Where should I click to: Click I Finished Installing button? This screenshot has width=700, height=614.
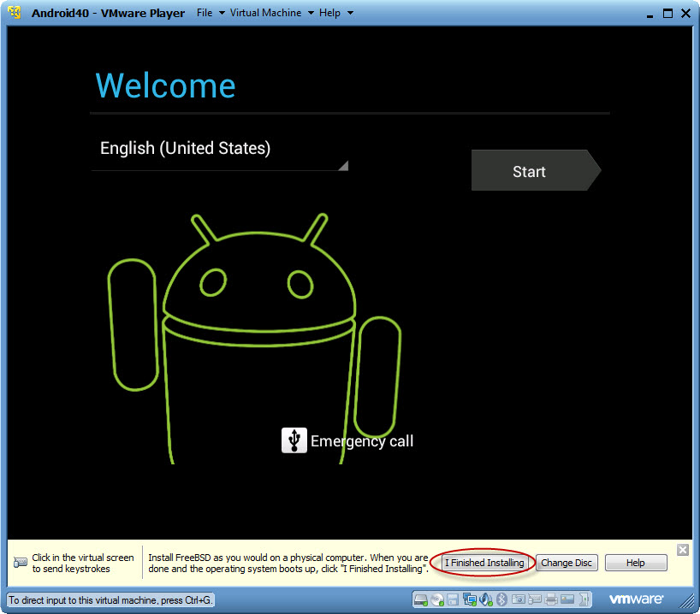pos(484,563)
